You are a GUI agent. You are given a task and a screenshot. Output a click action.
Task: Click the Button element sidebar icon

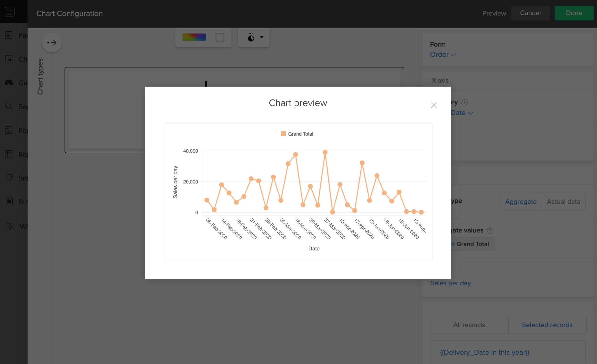click(9, 201)
